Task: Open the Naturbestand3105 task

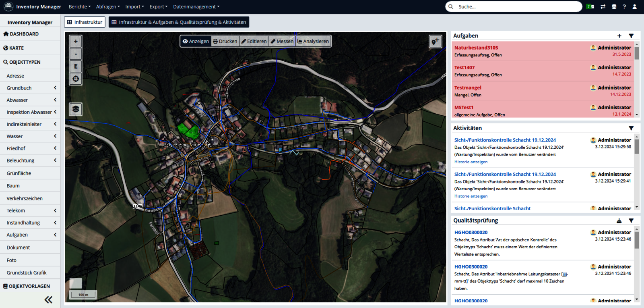Action: point(476,48)
